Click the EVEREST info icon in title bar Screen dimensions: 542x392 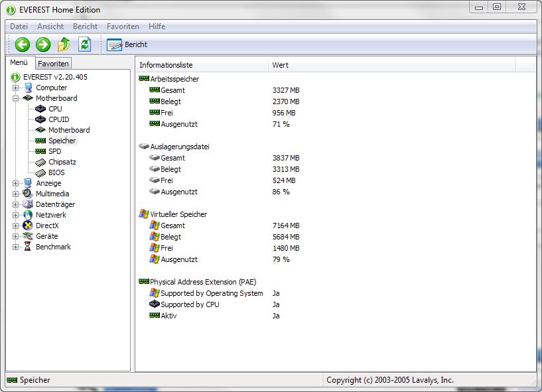coord(11,10)
